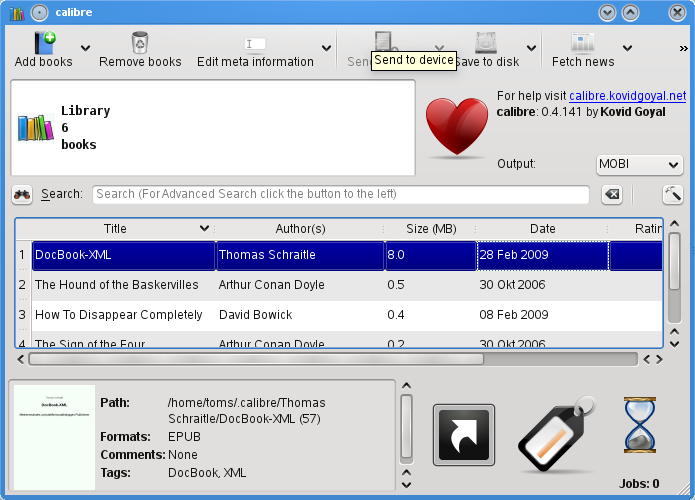Click the book list horizontal scrollbar
This screenshot has width=695, height=500.
pyautogui.click(x=256, y=359)
